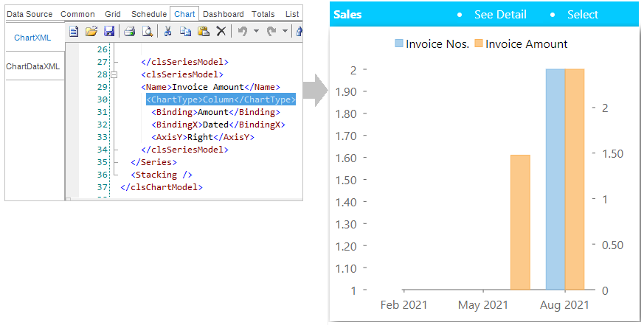Viewport: 644px width, 325px height.
Task: Cut selection with the scissors icon
Action: [x=167, y=31]
